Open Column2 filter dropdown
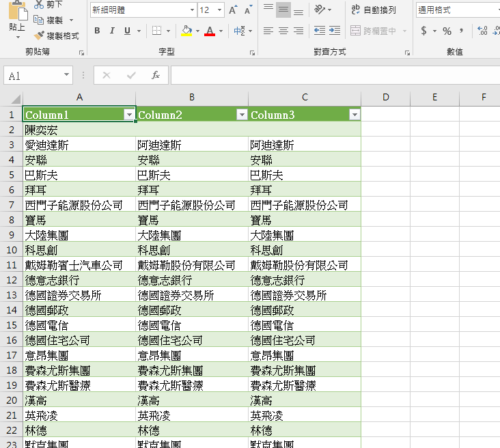The height and width of the screenshot is (448, 500). [x=242, y=115]
